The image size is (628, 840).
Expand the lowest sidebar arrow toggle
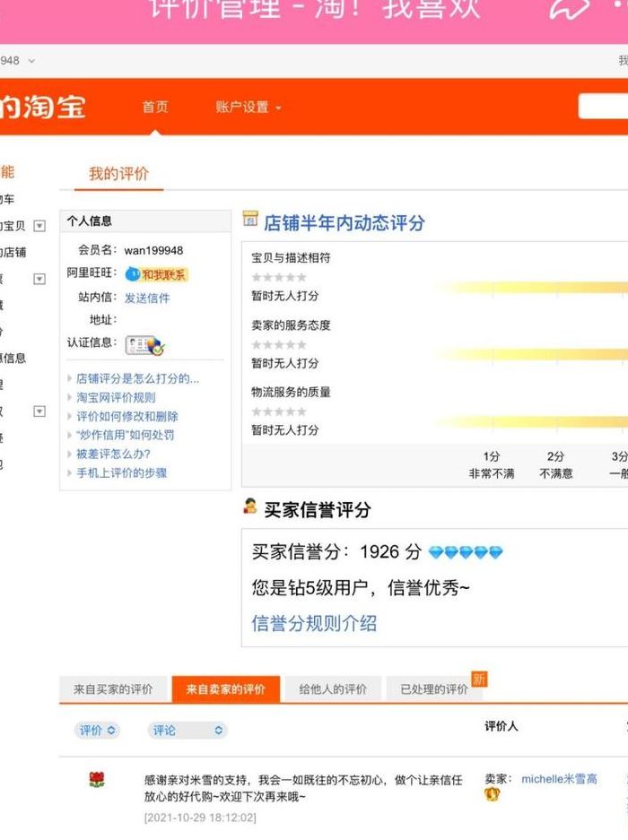tap(39, 411)
